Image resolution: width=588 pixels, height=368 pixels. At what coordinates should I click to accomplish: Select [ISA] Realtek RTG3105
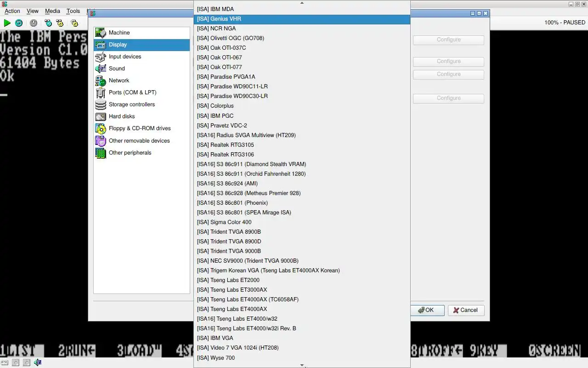click(x=302, y=145)
